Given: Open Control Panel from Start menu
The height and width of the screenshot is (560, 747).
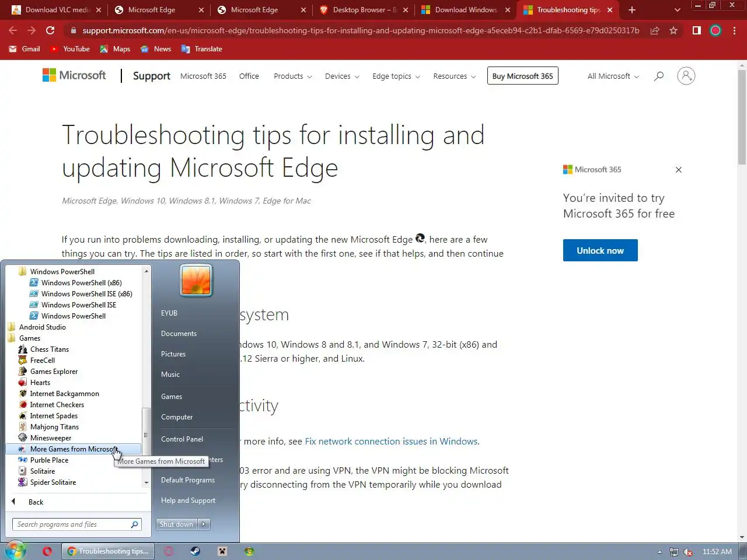Looking at the screenshot, I should pos(182,439).
